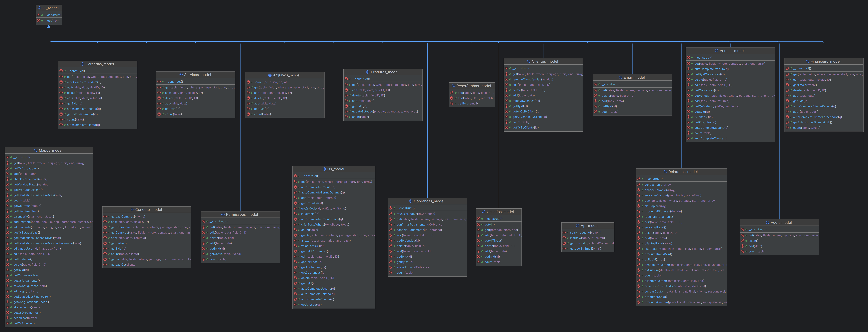Click the red method icon beside getOsAprovadas()

point(7,168)
